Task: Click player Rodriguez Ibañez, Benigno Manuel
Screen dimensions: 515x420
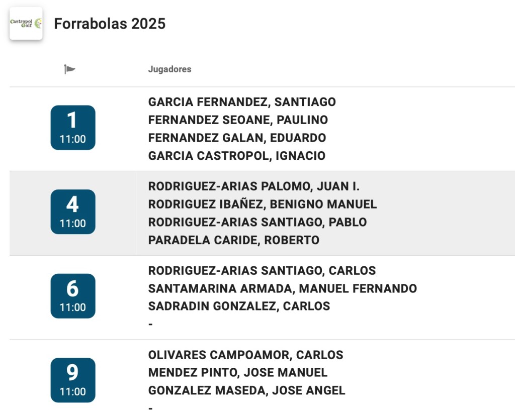Action: (x=263, y=204)
